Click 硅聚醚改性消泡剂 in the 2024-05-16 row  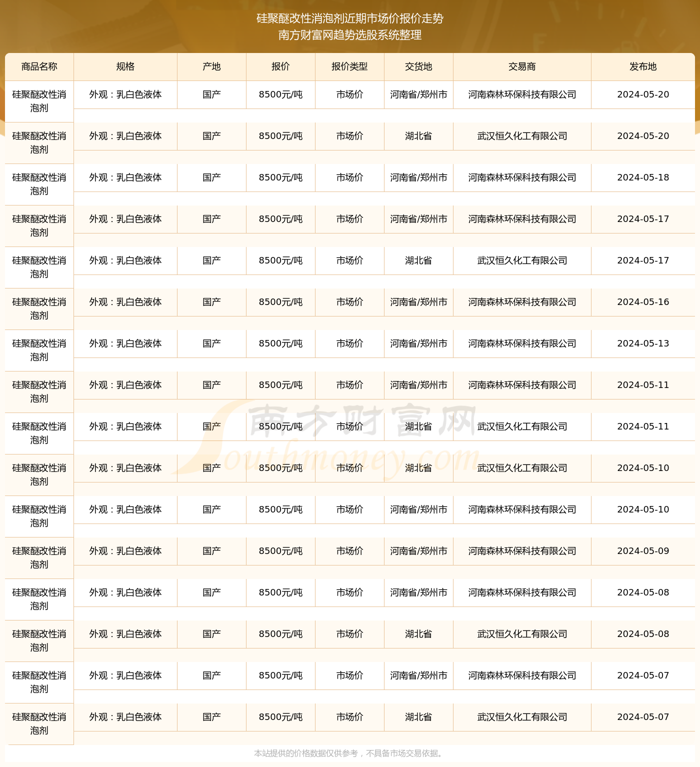pos(39,308)
